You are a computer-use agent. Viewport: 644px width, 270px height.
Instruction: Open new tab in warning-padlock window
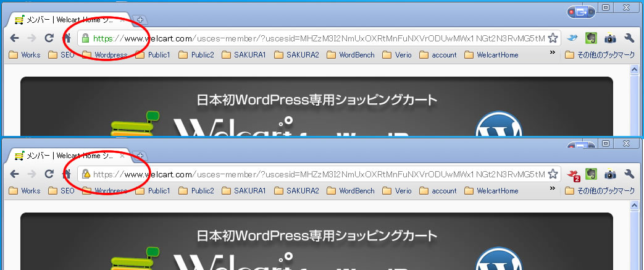tap(140, 156)
